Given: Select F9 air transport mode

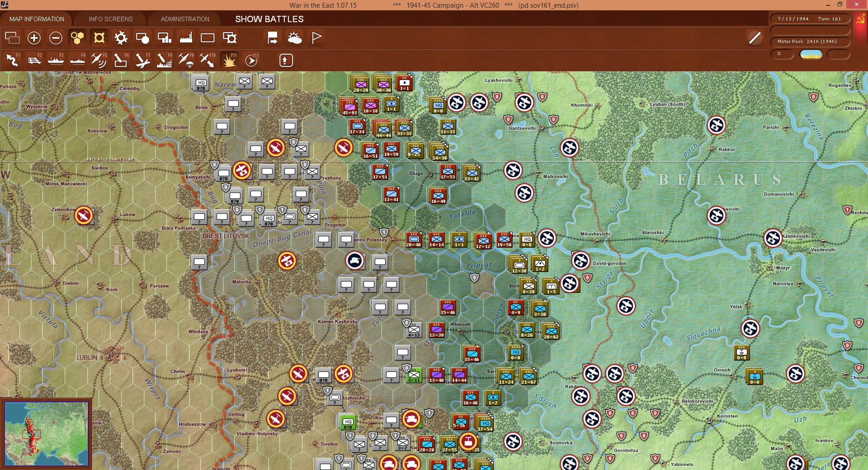Looking at the screenshot, I should point(186,60).
